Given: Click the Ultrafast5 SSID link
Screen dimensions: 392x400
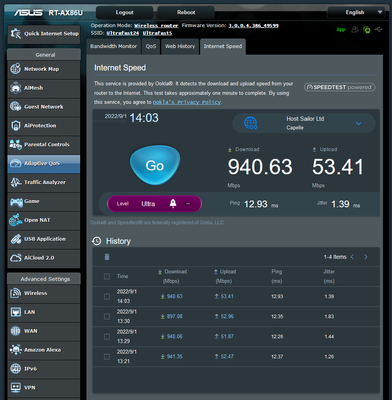Looking at the screenshot, I should pyautogui.click(x=157, y=33).
